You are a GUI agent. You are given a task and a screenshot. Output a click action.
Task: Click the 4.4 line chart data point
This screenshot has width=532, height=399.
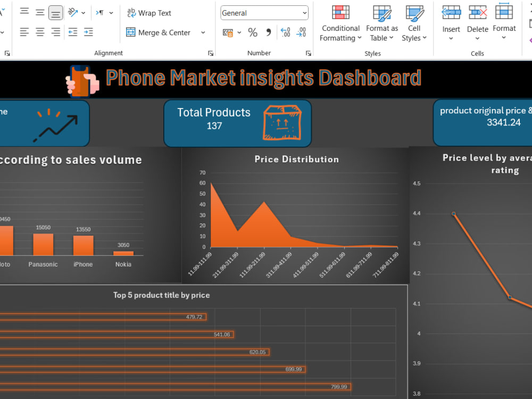tap(454, 214)
